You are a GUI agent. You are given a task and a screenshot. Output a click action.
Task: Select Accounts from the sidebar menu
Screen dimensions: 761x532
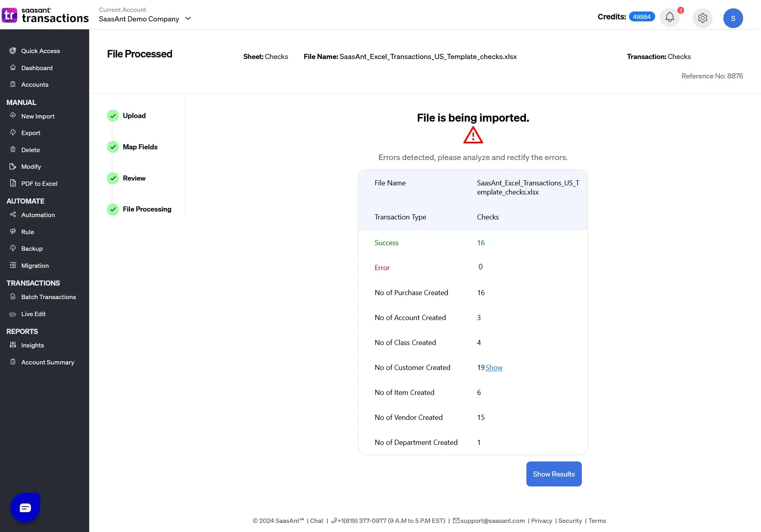click(35, 84)
